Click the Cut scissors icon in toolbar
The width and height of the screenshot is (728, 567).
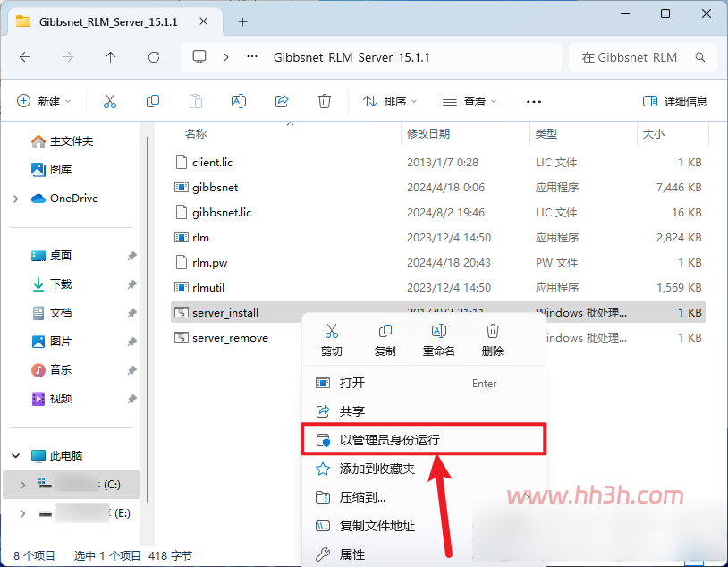point(110,101)
